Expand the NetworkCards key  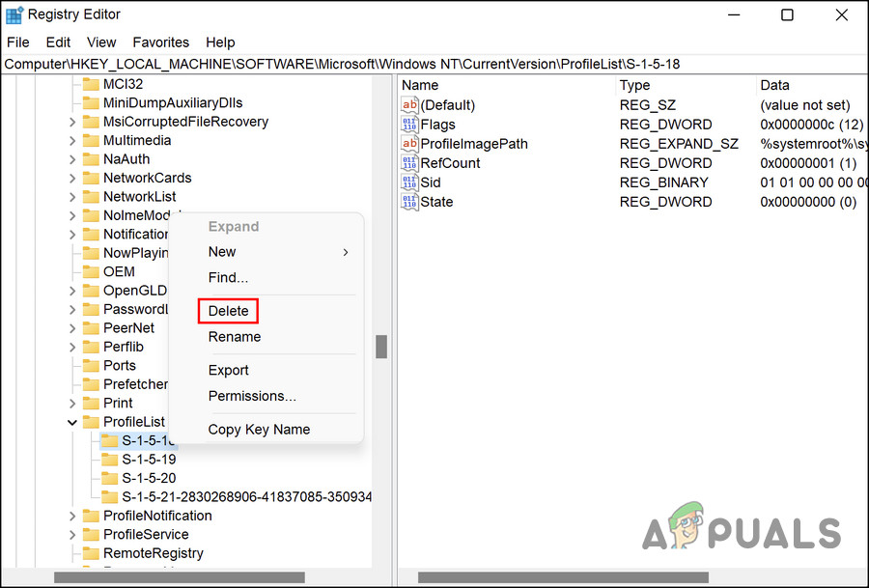coord(72,179)
